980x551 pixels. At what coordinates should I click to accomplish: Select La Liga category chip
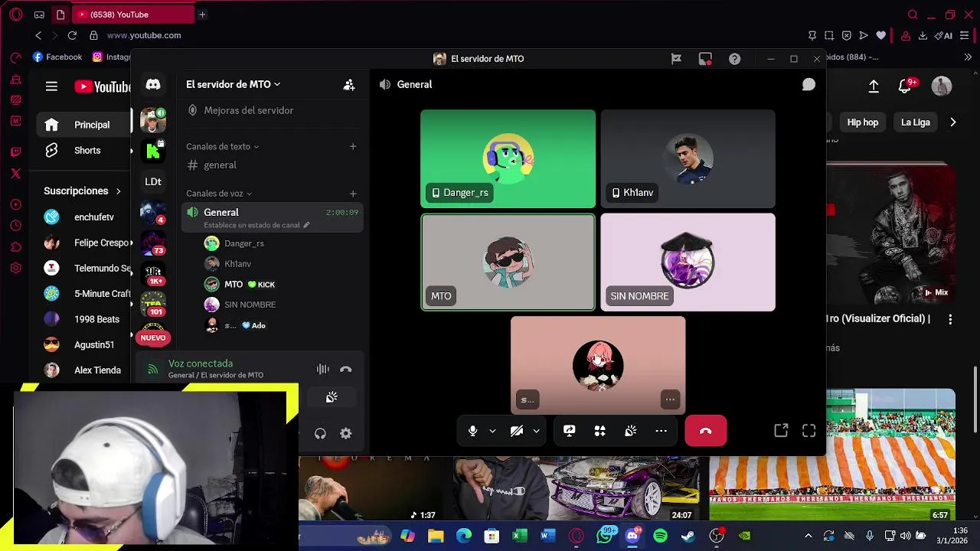pyautogui.click(x=915, y=122)
